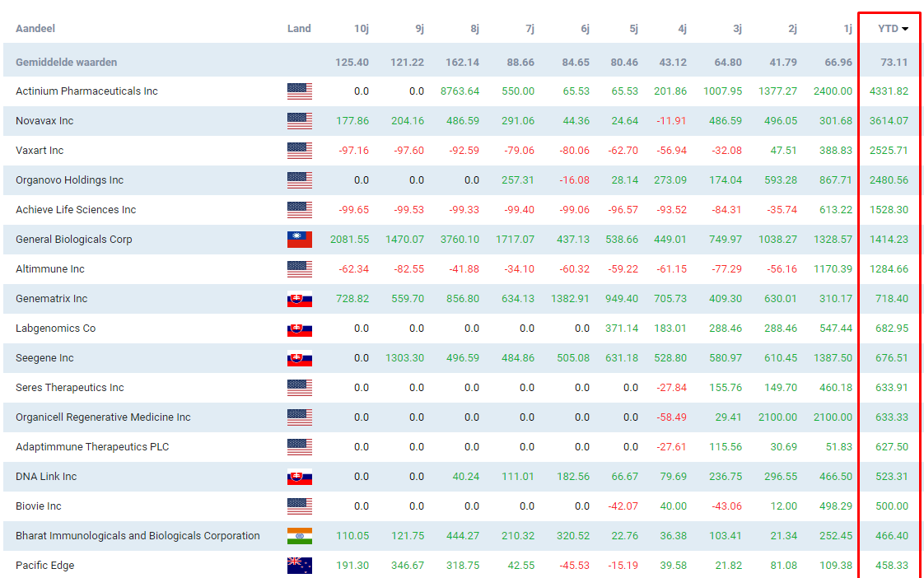Open the DNA Link Inc stock

[46, 477]
